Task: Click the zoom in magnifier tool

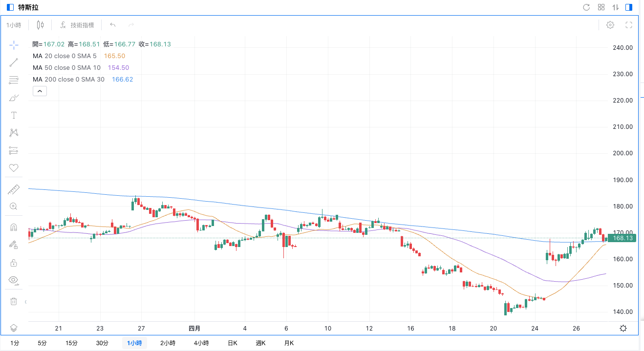Action: point(14,206)
